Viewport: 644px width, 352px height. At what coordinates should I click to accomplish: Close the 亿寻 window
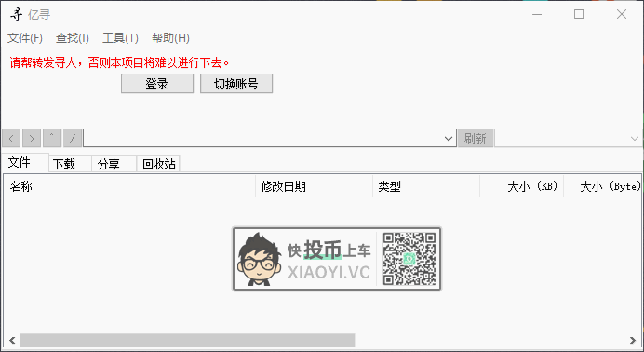pos(622,14)
